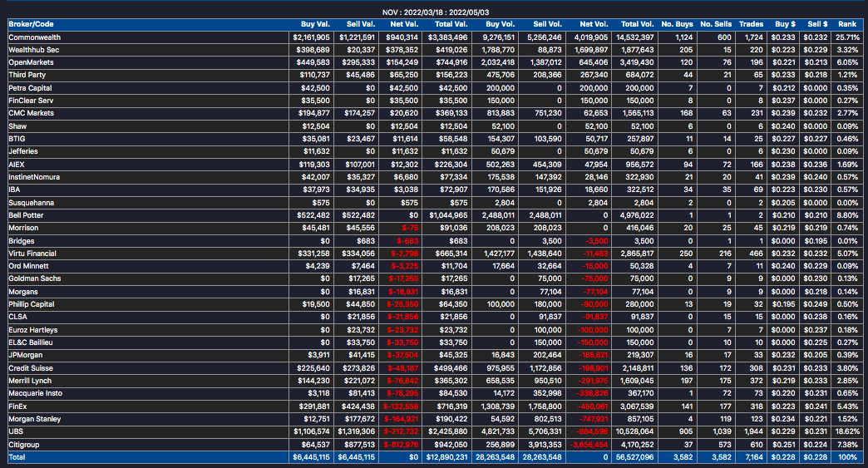
Task: Select the Virtu Financial broker name
Action: [x=32, y=254]
